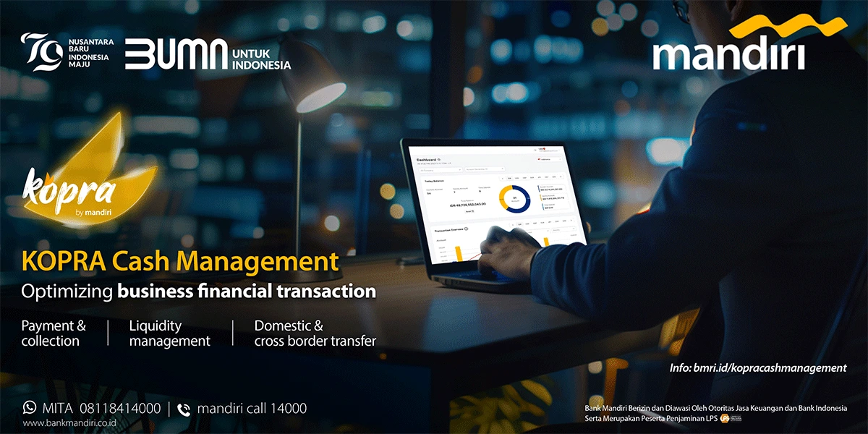
Task: Expand the first filter dropdown under Dashboard
Action: click(x=439, y=169)
